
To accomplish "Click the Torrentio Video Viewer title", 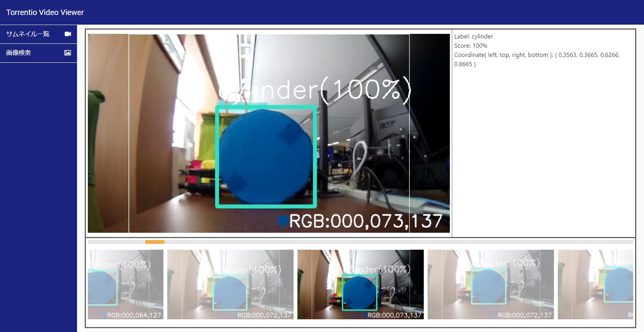I will 45,12.
